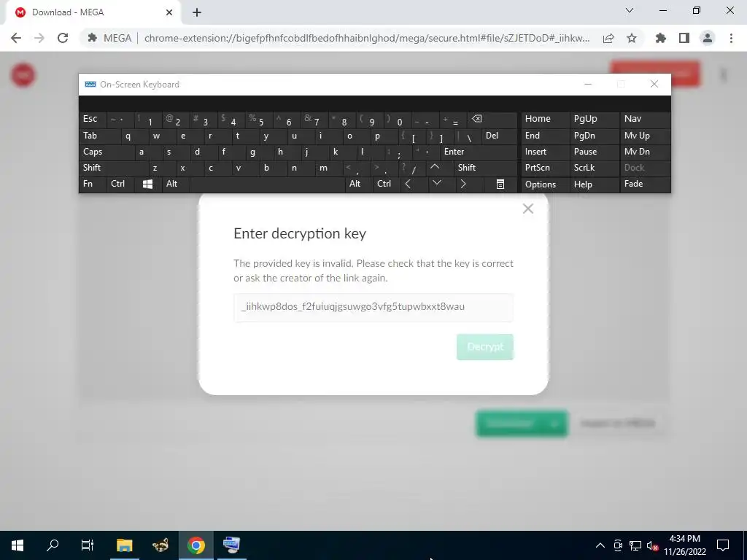
Task: Expand Chrome tab search chevron
Action: [630, 10]
